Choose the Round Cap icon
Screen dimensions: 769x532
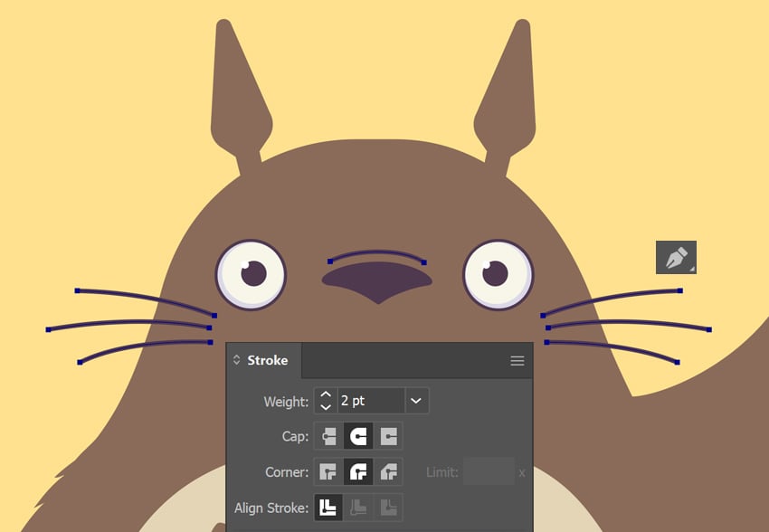[x=358, y=436]
